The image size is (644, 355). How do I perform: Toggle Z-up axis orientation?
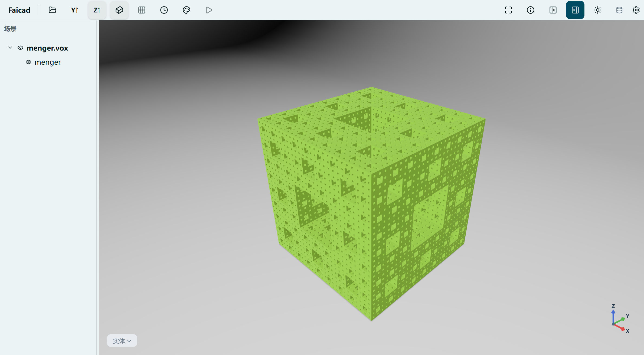tap(97, 10)
